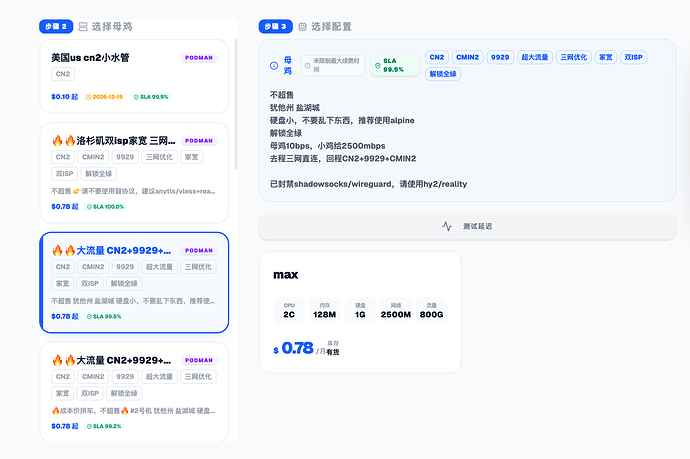Select the 洛杉矶双isp家宽 三网 server card
Screen dimensions: 690x459
(x=134, y=173)
